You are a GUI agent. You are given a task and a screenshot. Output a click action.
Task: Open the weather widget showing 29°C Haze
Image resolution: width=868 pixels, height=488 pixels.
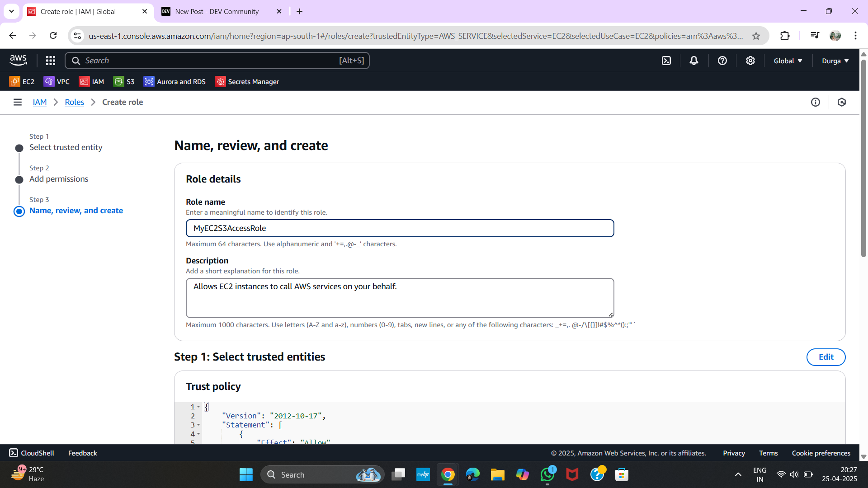click(27, 474)
